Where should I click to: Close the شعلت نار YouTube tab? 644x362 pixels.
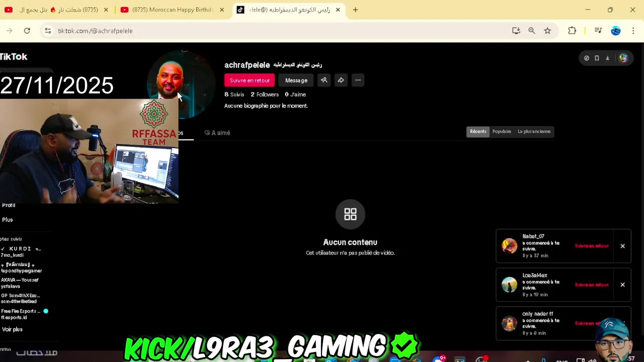[106, 10]
